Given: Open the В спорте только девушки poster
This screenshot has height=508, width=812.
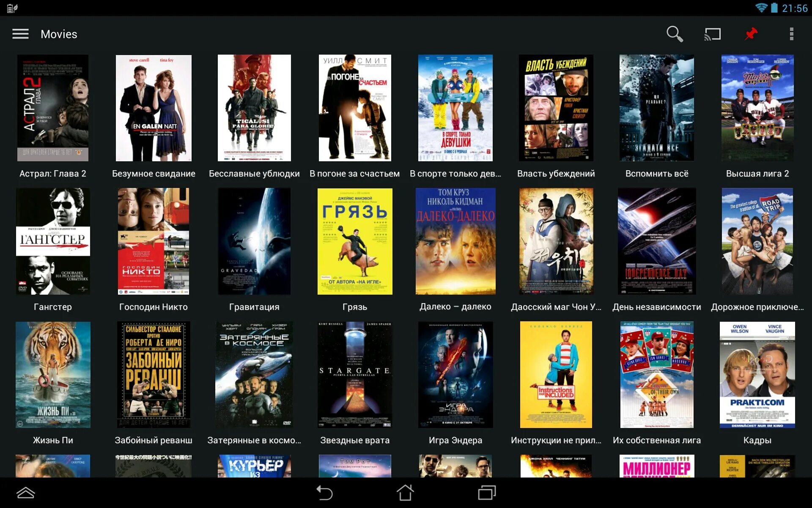Looking at the screenshot, I should [x=455, y=108].
